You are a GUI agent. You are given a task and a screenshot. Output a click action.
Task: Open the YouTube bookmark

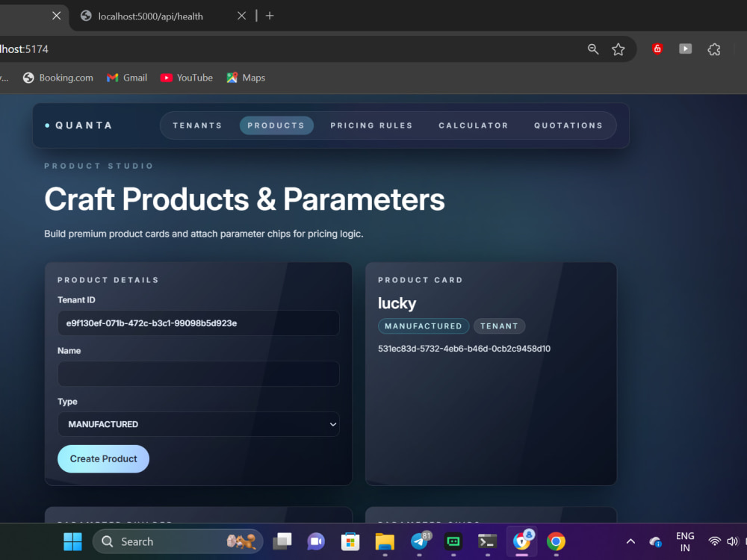pos(186,78)
